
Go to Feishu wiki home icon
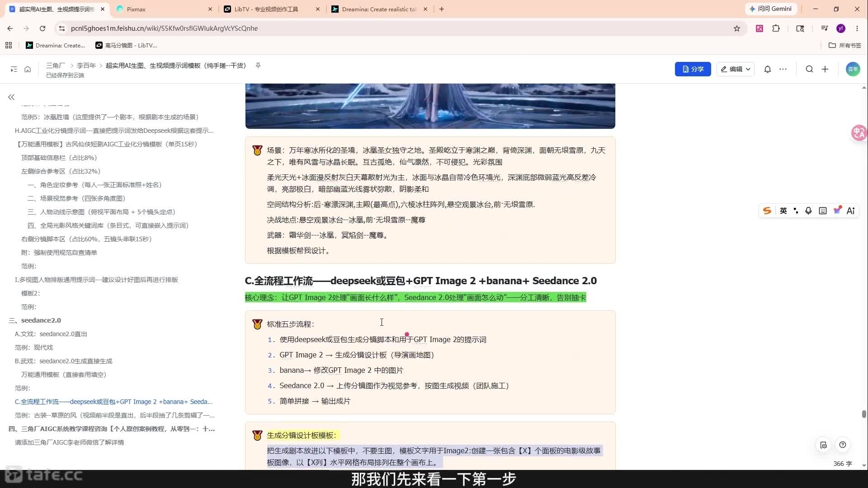point(28,69)
